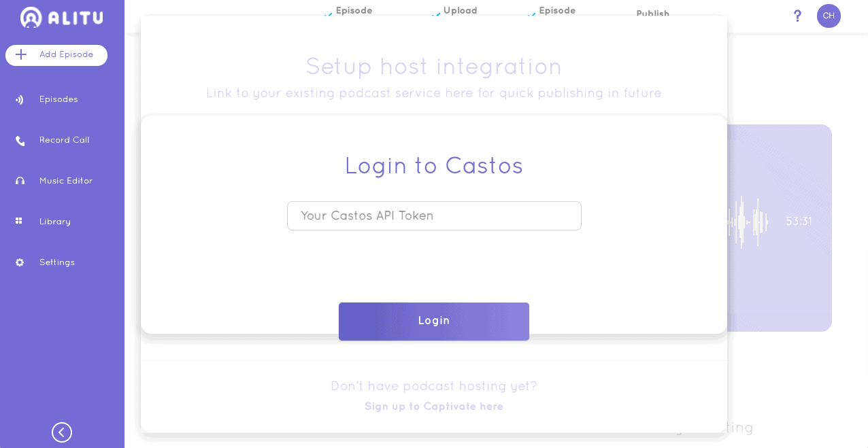Open the Library section
The width and height of the screenshot is (868, 448).
[x=54, y=222]
